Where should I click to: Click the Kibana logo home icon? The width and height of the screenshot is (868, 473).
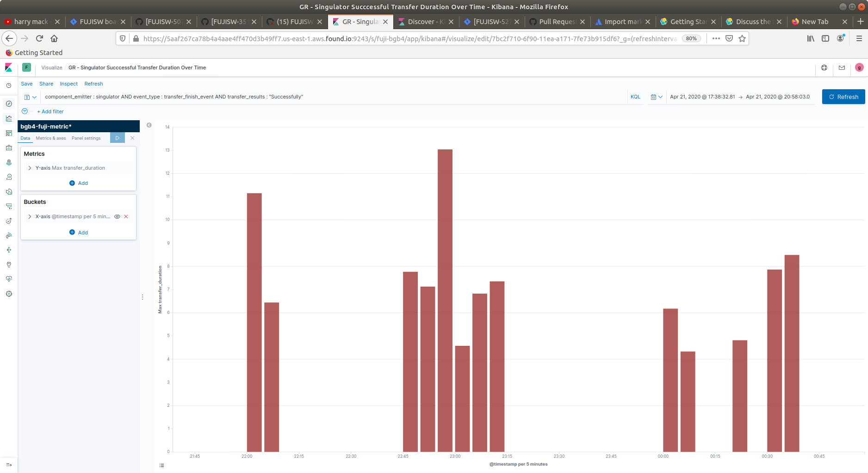tap(9, 68)
